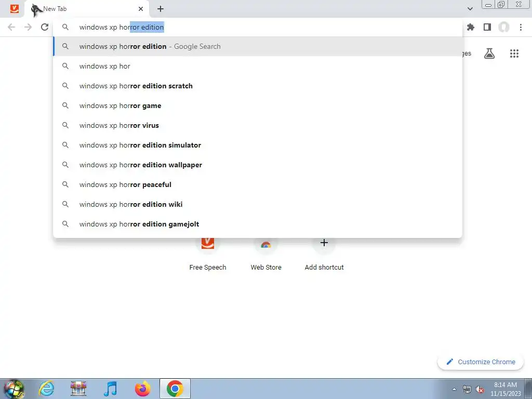Close the New Tab tab
This screenshot has height=399, width=532.
141,9
